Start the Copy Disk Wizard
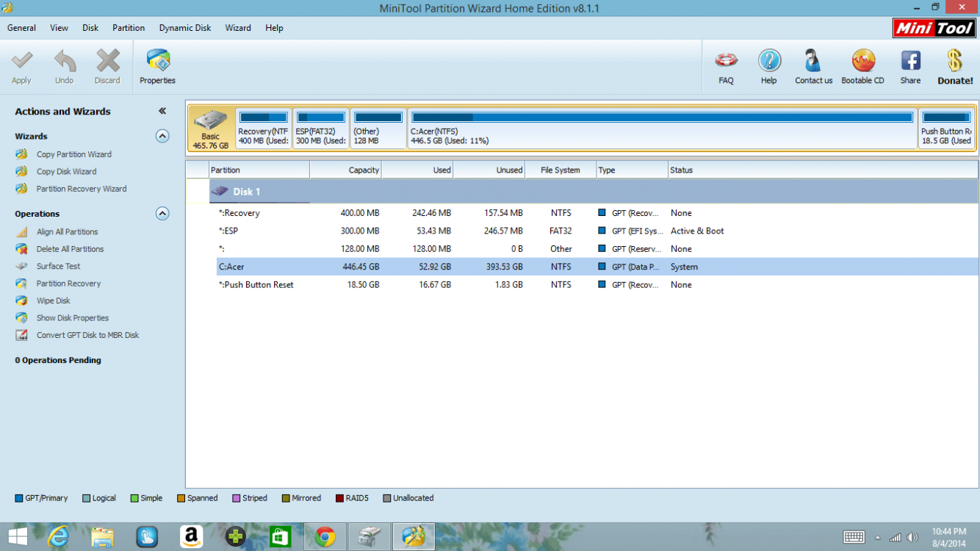This screenshot has width=980, height=551. coord(66,171)
